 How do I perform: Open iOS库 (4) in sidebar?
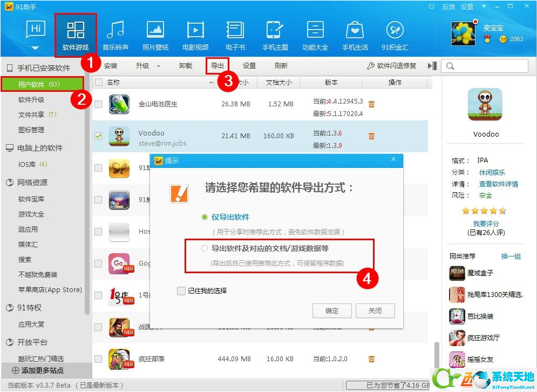click(x=33, y=165)
